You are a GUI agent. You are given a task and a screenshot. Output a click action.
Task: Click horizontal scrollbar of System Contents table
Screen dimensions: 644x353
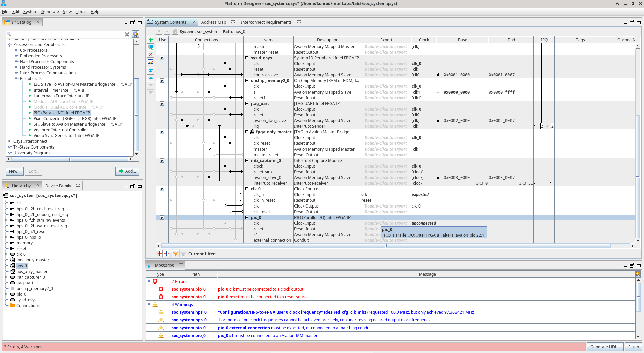click(x=385, y=246)
